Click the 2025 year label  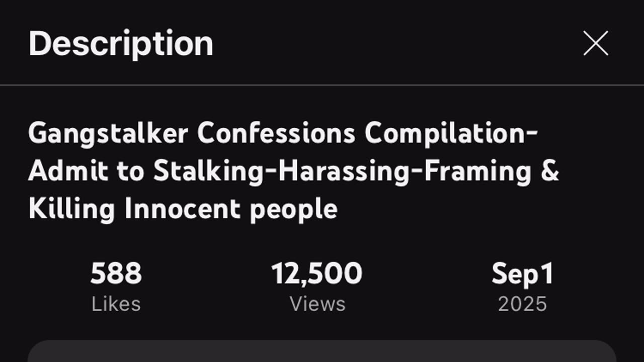coord(522,304)
